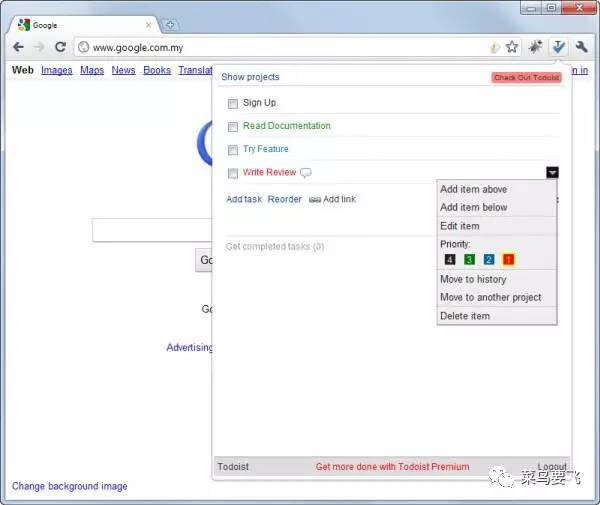The image size is (600, 505).
Task: Close the Google tab
Action: [x=148, y=25]
